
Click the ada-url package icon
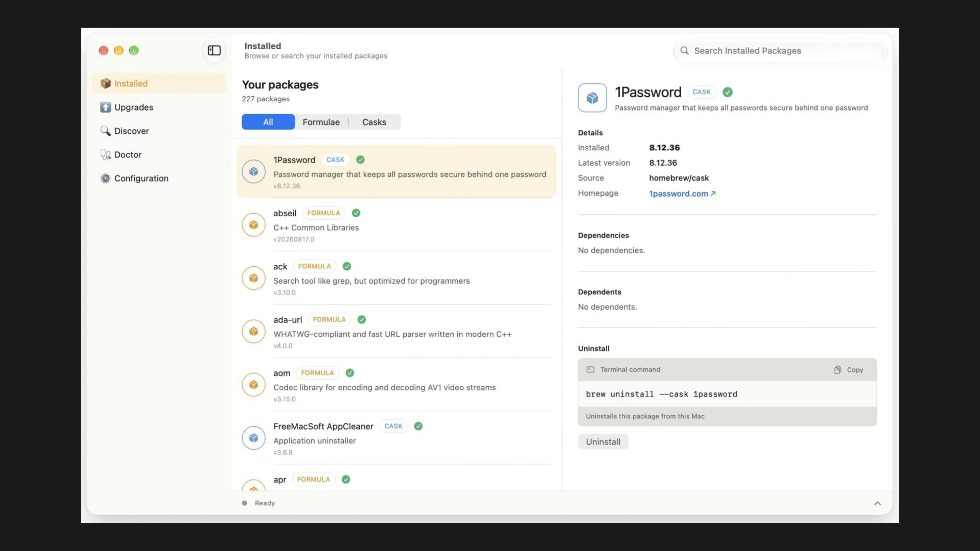click(x=254, y=331)
